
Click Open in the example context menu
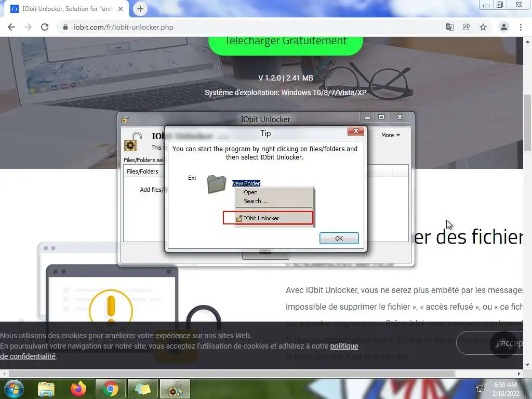(x=250, y=192)
